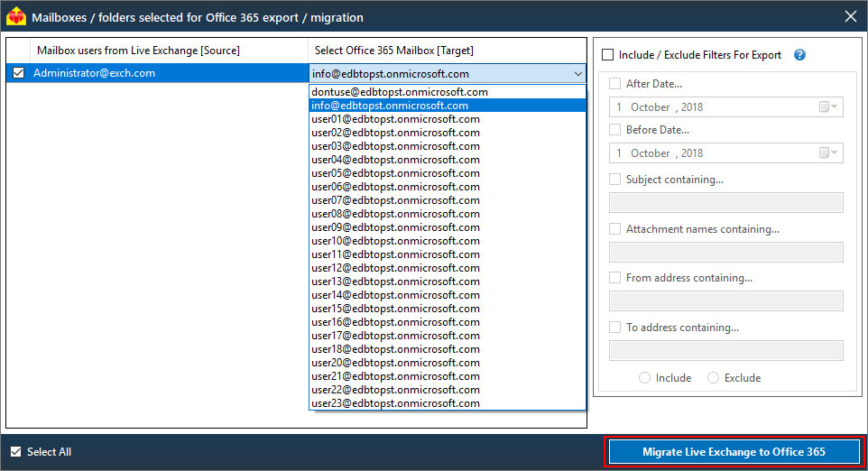The width and height of the screenshot is (868, 471).
Task: Click the Attachment names containing text field
Action: click(x=725, y=252)
